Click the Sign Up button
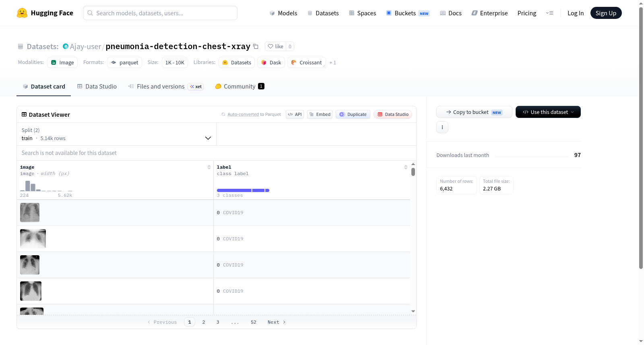Image resolution: width=644 pixels, height=345 pixels. click(606, 13)
